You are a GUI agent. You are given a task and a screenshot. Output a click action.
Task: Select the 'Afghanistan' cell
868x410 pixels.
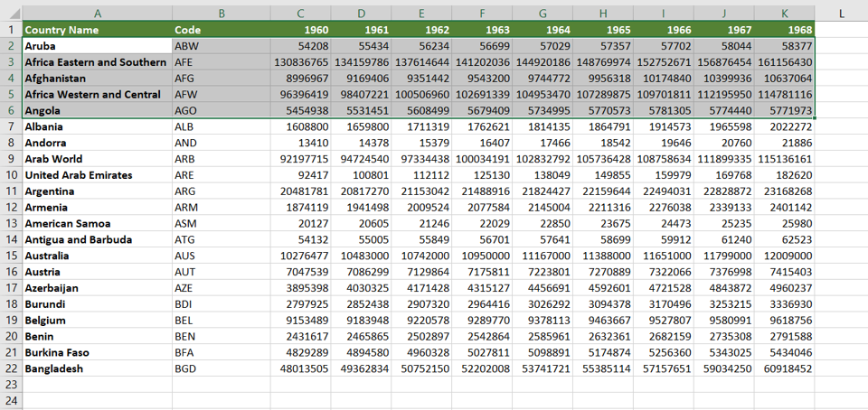click(x=98, y=79)
